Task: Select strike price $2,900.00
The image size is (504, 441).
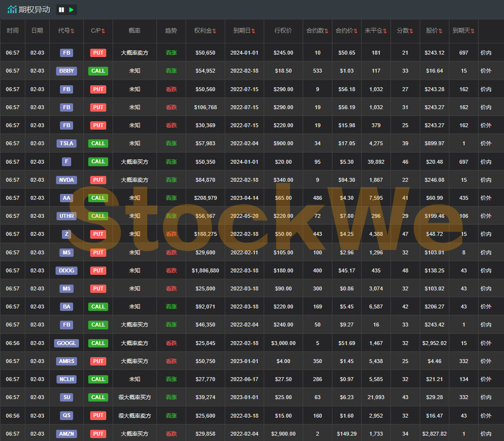Action: pyautogui.click(x=283, y=434)
